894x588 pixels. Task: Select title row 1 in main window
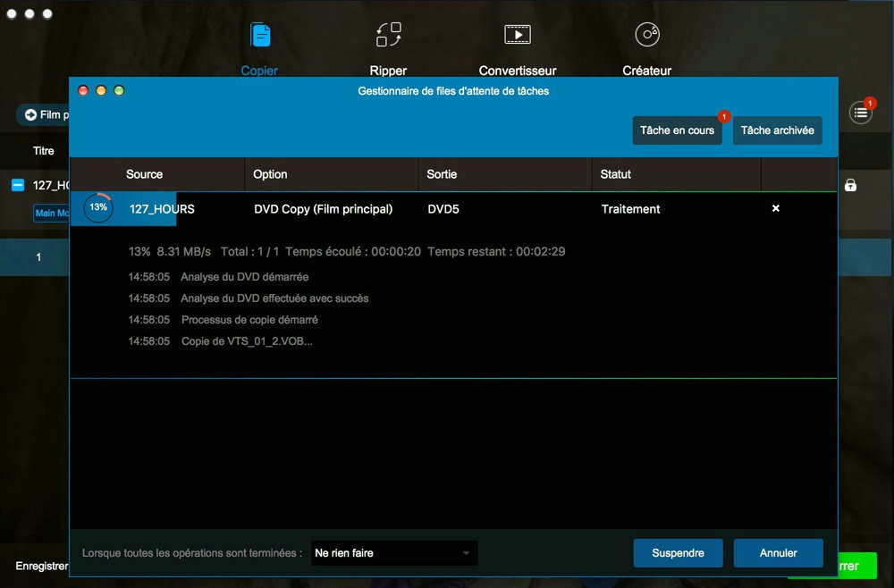[34, 257]
